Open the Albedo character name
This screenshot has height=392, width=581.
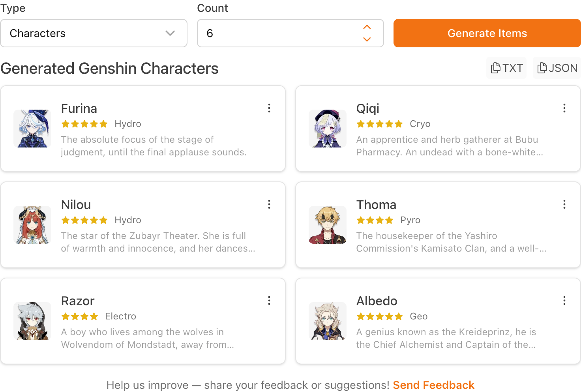tap(377, 301)
